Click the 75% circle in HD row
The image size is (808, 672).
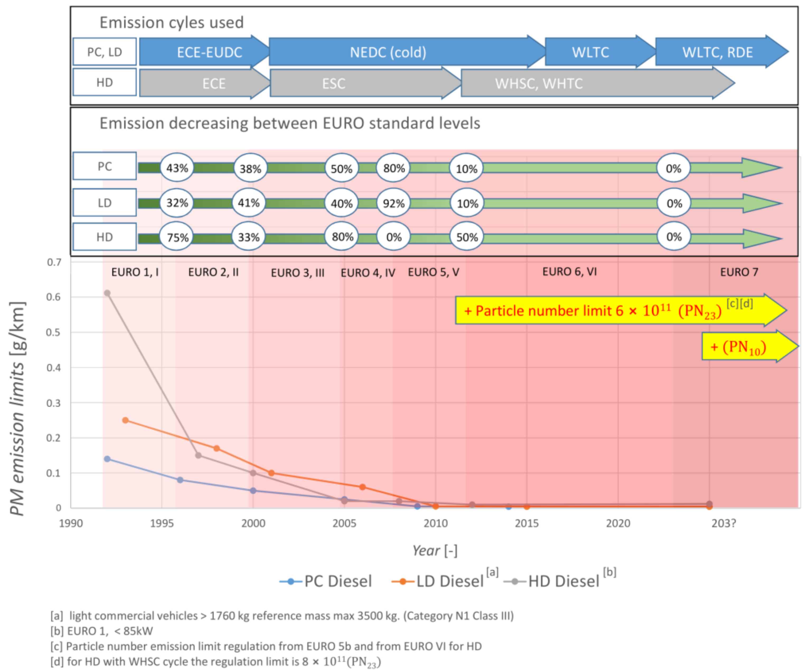[x=177, y=237]
